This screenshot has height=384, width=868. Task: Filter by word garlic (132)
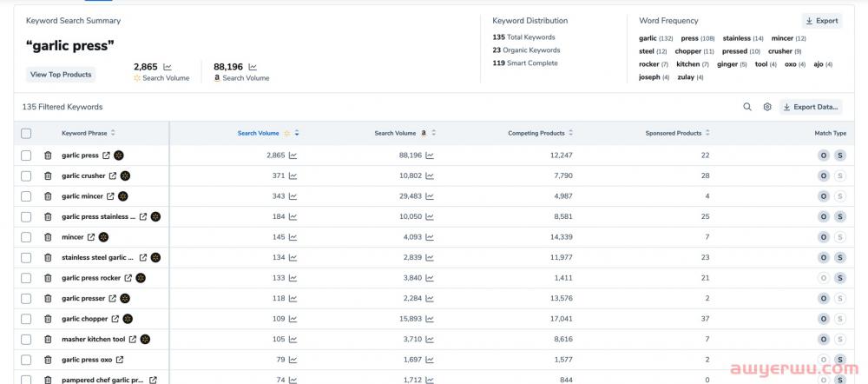[x=656, y=38]
